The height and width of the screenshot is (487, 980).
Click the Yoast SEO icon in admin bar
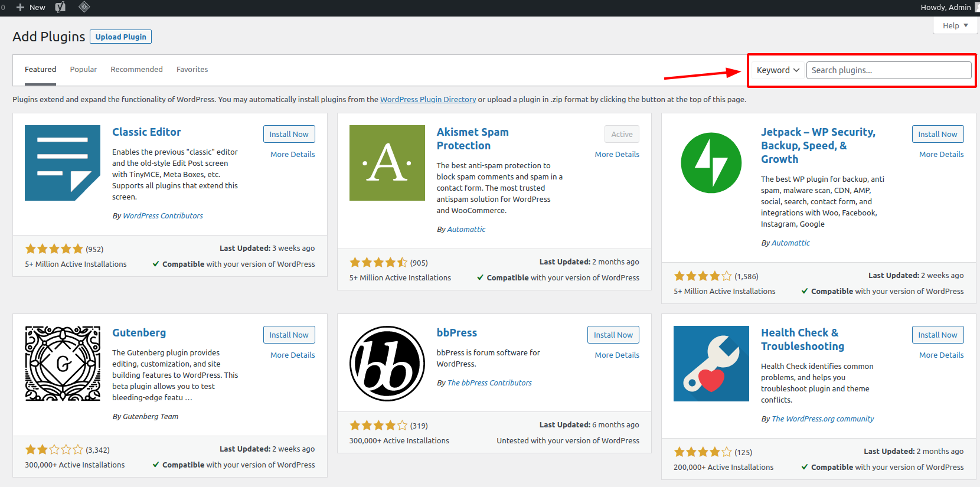coord(60,7)
